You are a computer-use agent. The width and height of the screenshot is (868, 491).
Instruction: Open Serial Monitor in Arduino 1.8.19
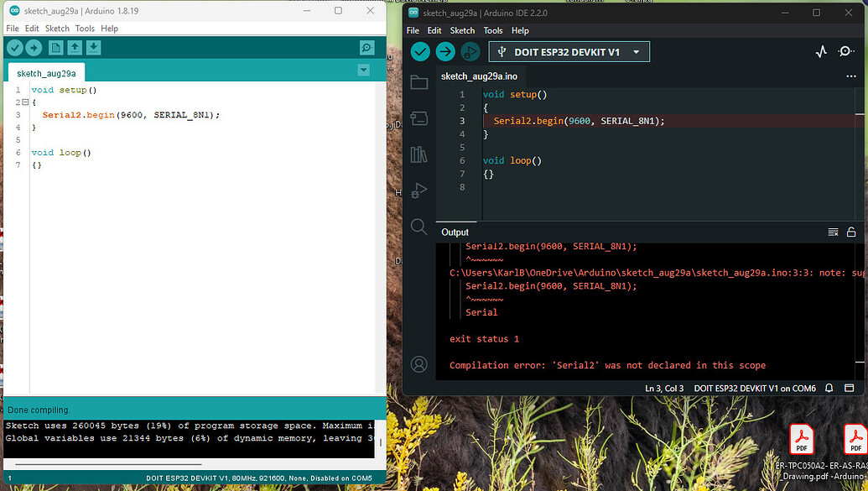click(367, 48)
